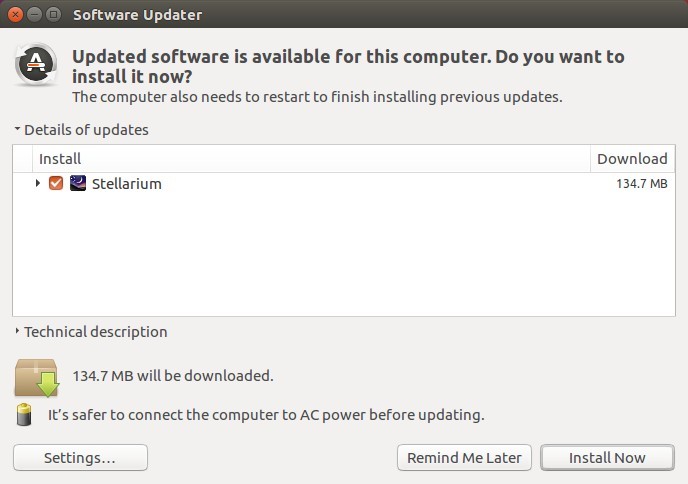The image size is (688, 484).
Task: Start updating with Install Now
Action: point(607,458)
